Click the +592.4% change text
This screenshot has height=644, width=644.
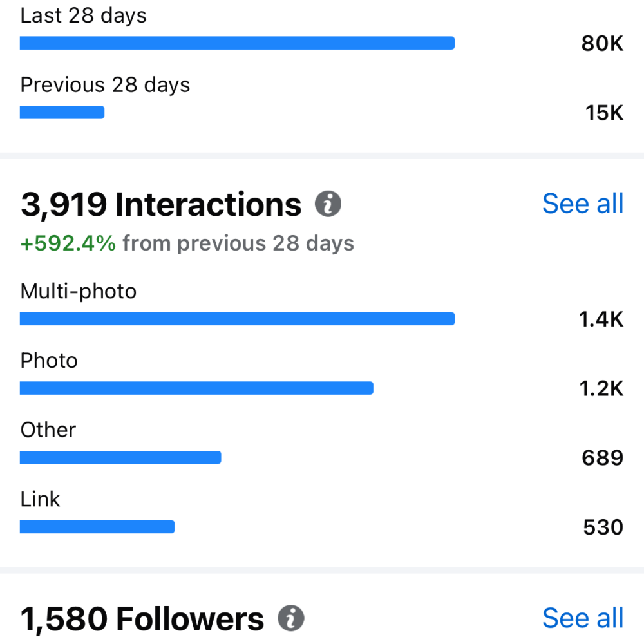(68, 243)
